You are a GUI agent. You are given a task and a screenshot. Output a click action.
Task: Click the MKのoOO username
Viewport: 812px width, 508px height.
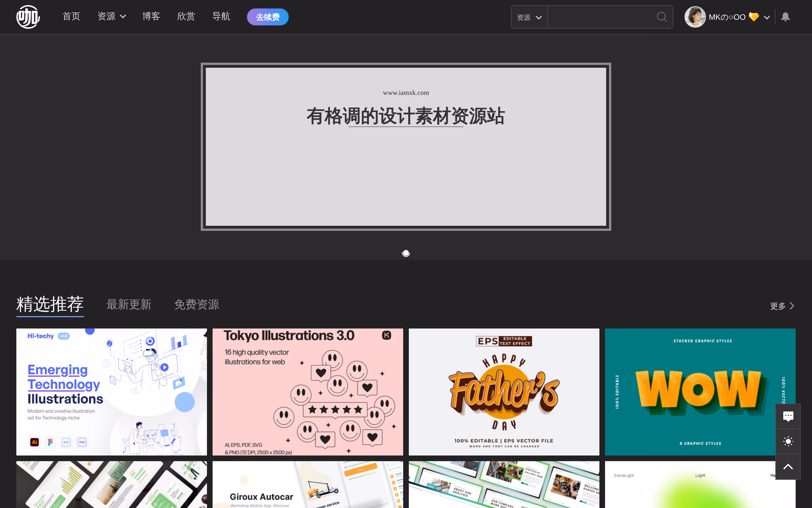click(727, 17)
